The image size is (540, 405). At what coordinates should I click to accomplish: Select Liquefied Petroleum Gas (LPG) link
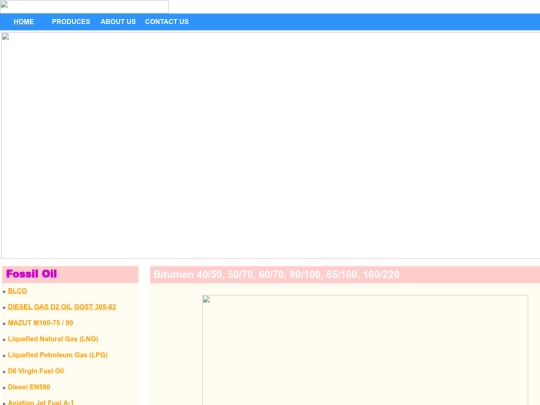[x=58, y=355]
